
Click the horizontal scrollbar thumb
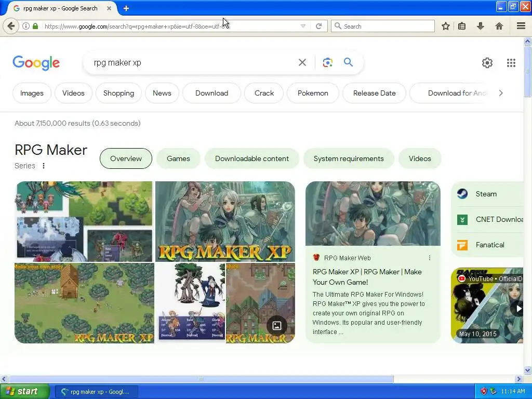coord(201,379)
